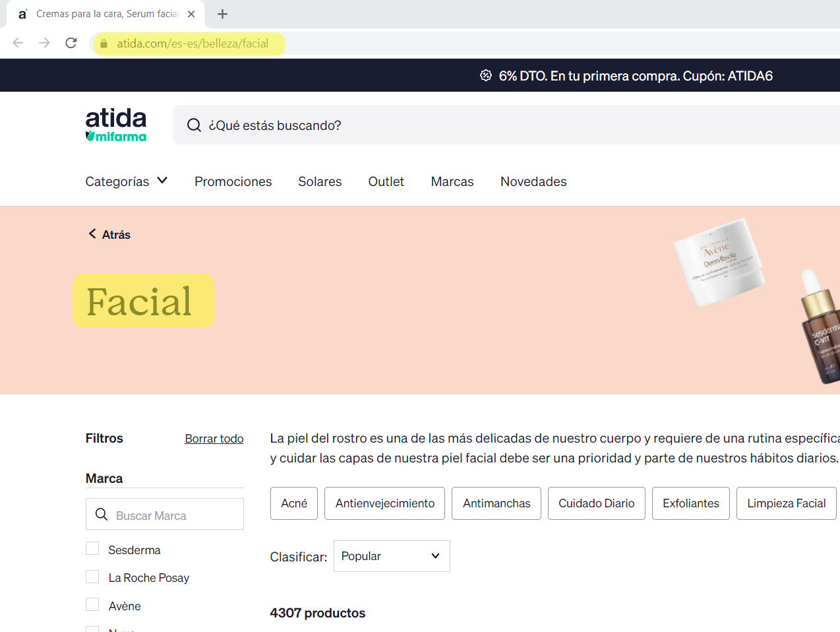
Task: Check the Sesderma brand filter
Action: pyautogui.click(x=92, y=549)
